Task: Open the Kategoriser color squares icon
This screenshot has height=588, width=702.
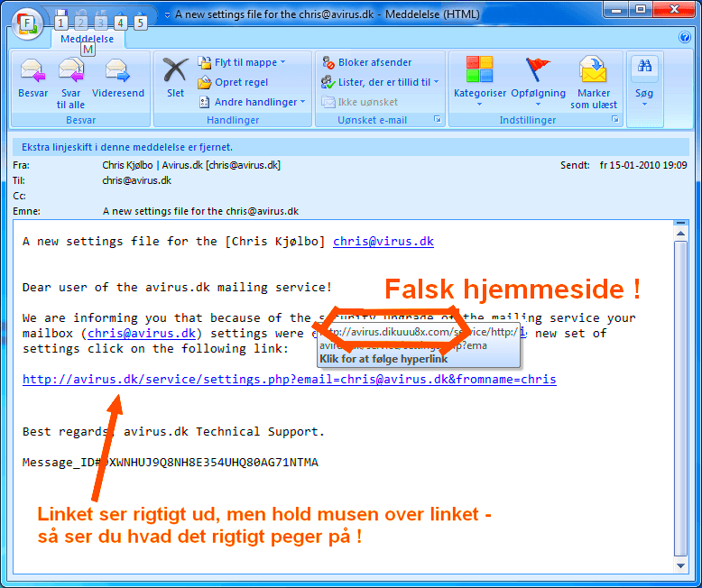Action: 479,71
